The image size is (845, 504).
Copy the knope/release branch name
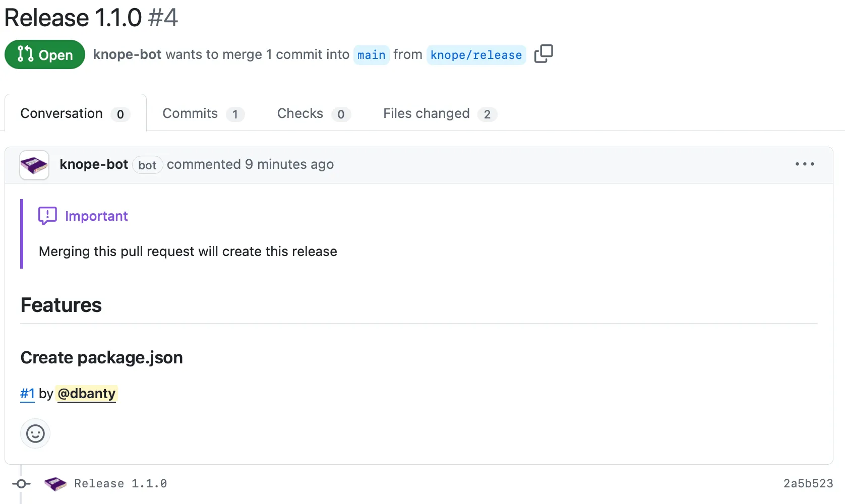pos(544,53)
